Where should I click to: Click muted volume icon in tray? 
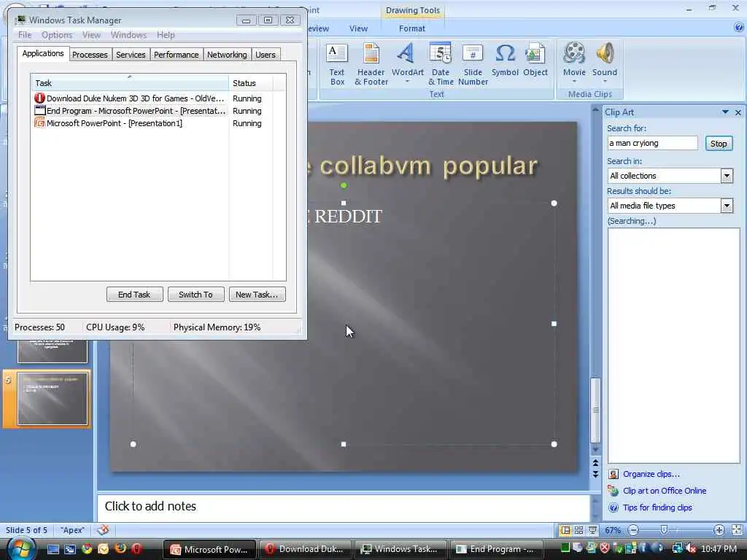coord(691,548)
